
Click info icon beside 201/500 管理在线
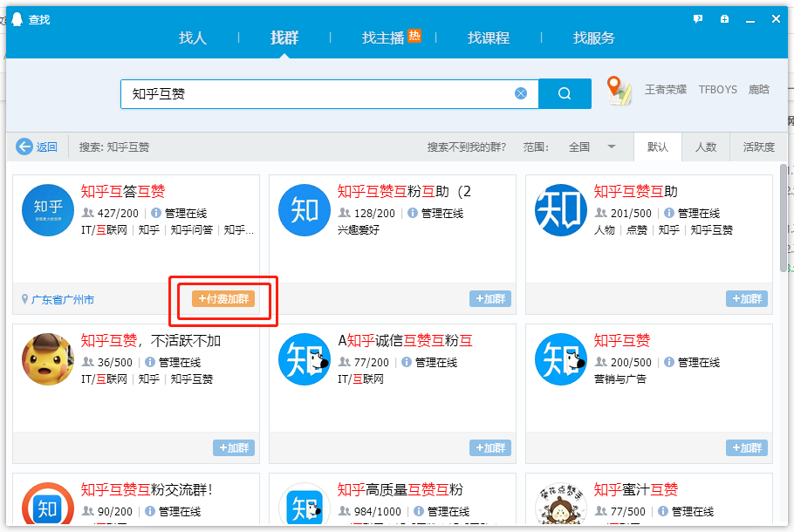coord(669,213)
